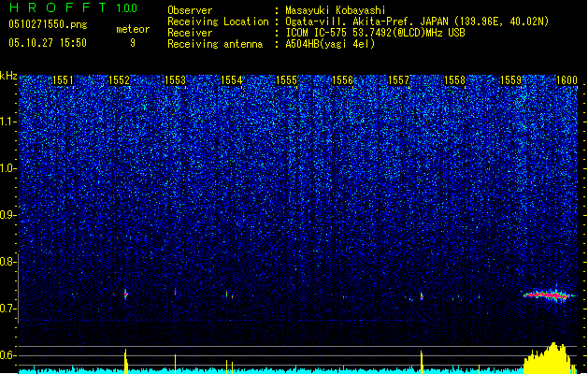Click the meteor count value 9
The width and height of the screenshot is (588, 374).
tap(133, 43)
